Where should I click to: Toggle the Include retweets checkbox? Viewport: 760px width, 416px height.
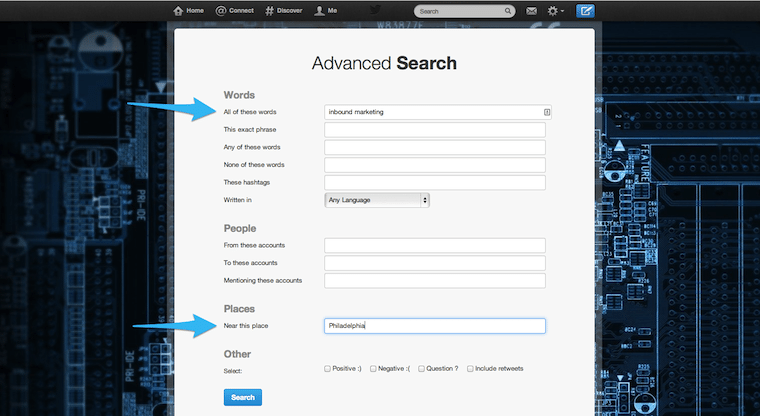pyautogui.click(x=469, y=368)
